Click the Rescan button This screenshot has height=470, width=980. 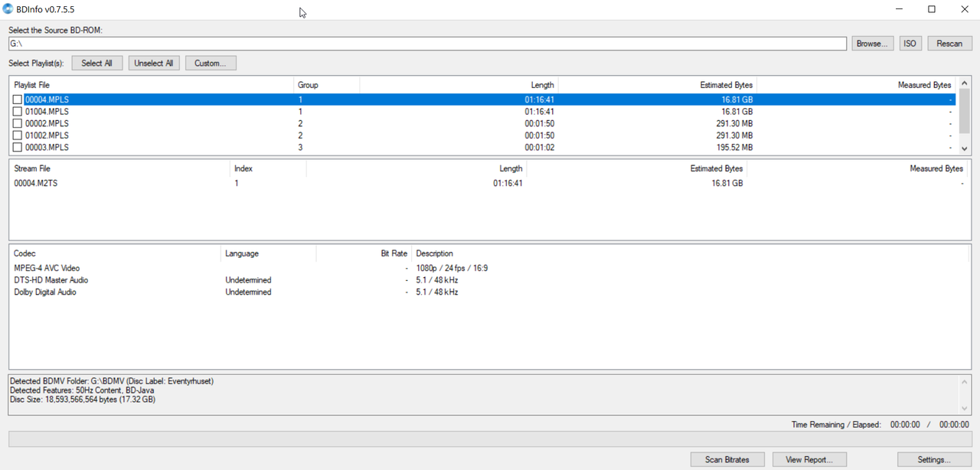949,44
